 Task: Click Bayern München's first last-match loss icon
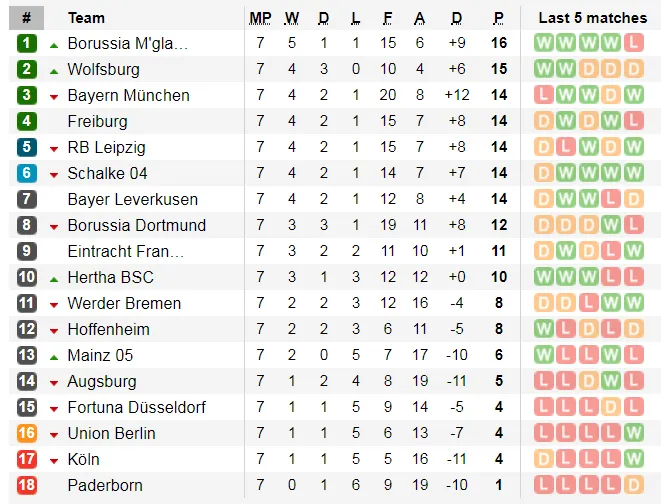[x=544, y=95]
